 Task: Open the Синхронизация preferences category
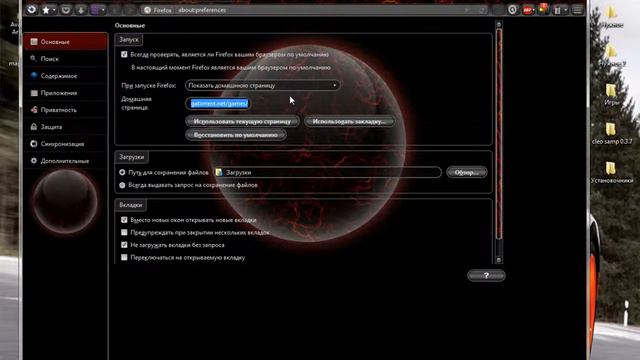coord(66,144)
